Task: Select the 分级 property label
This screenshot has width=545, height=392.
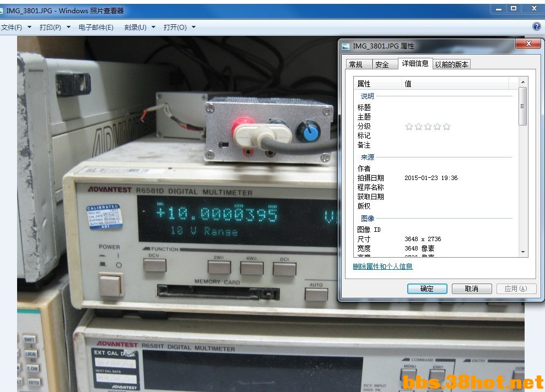Action: (364, 127)
